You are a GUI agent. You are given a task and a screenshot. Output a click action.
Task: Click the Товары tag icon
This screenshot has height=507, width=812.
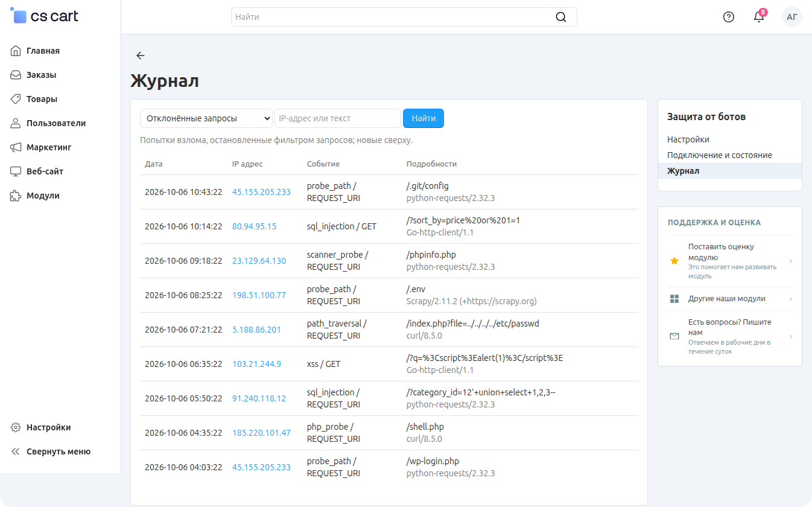click(x=16, y=99)
